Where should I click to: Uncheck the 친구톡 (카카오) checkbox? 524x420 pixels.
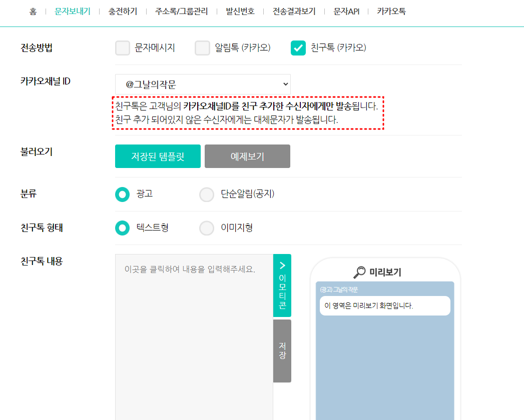tap(298, 47)
